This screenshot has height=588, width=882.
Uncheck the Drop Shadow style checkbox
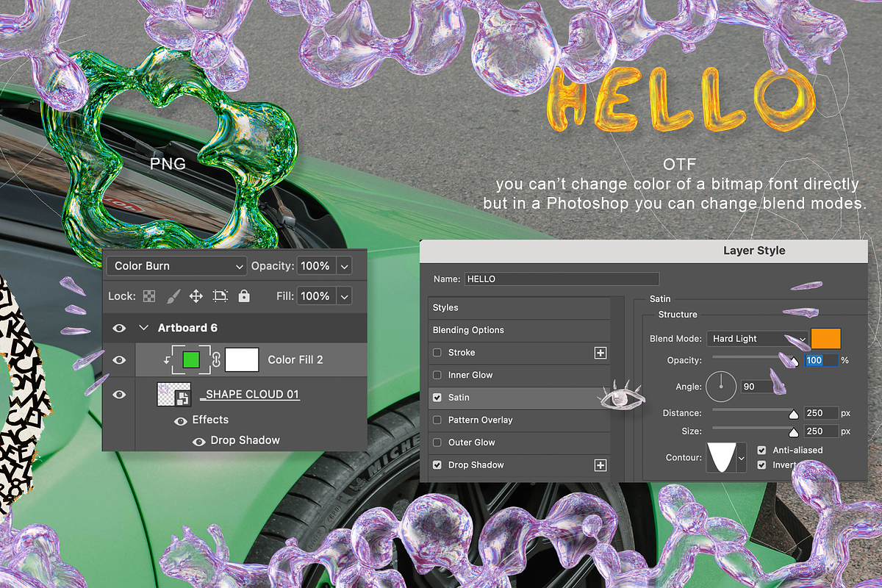coord(437,465)
